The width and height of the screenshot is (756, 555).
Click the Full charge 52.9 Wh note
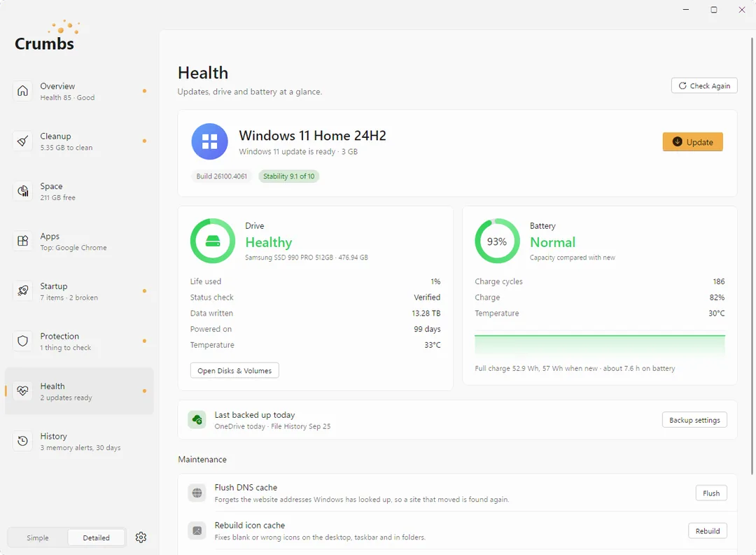tap(575, 368)
